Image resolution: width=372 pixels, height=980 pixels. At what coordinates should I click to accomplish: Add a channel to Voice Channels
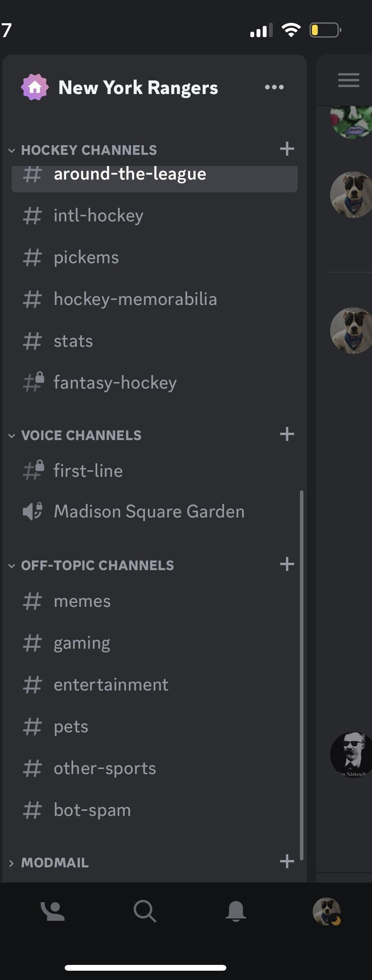click(x=287, y=434)
